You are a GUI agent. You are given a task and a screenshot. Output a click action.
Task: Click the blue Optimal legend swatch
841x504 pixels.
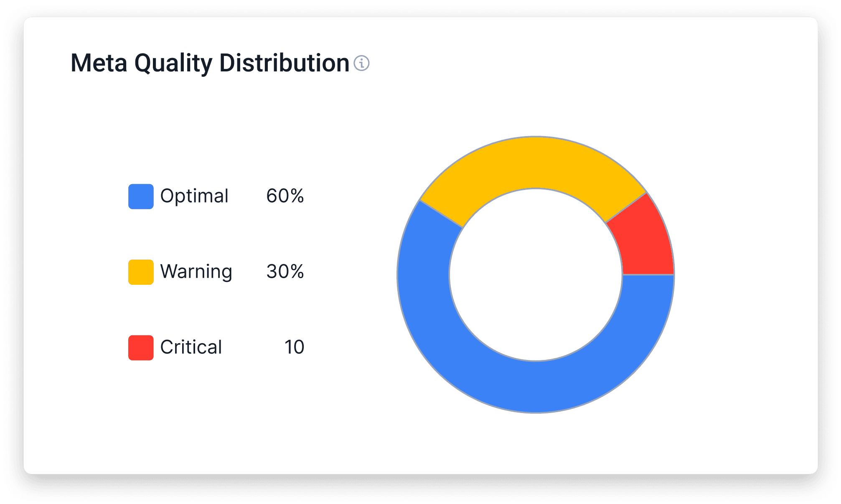point(141,196)
